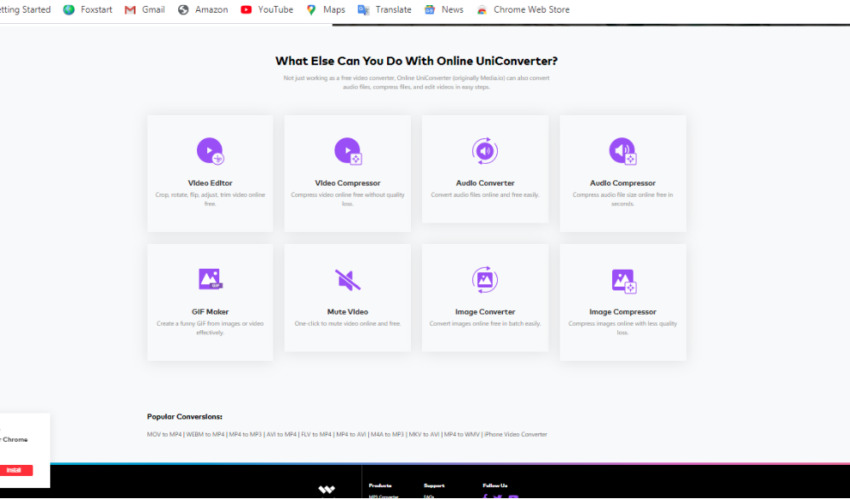Open Audio Converter via its icon
The width and height of the screenshot is (850, 499).
tap(485, 151)
